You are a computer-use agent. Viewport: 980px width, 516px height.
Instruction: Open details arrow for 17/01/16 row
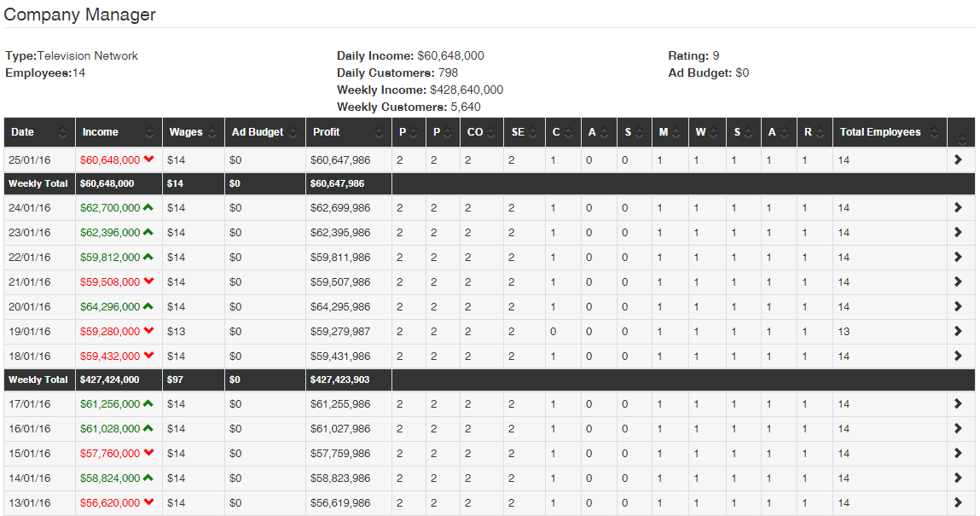point(958,403)
